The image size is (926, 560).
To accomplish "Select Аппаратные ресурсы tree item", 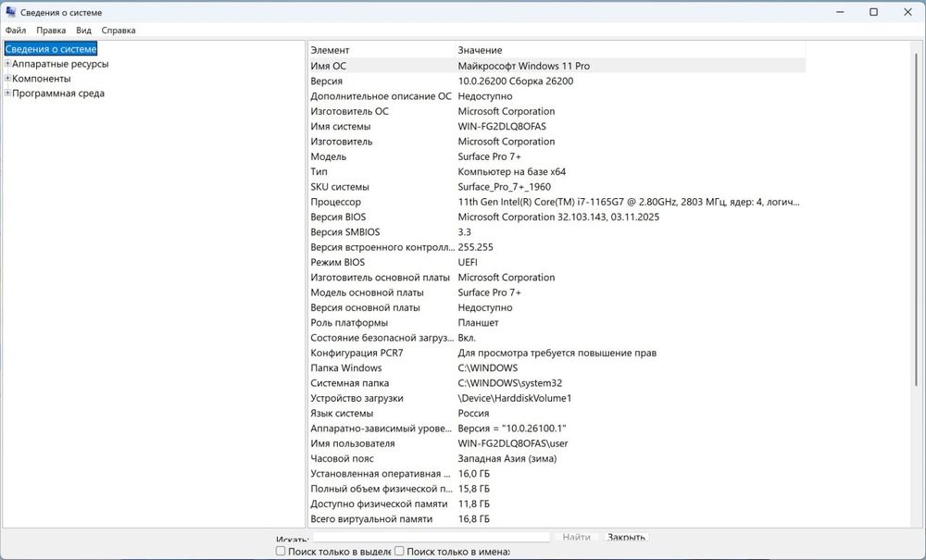I will pos(60,64).
